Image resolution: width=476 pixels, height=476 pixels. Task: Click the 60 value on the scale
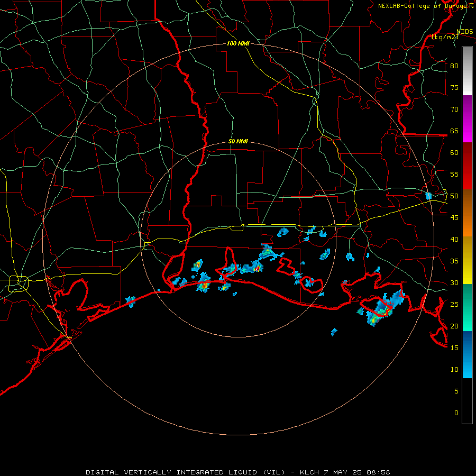454,153
